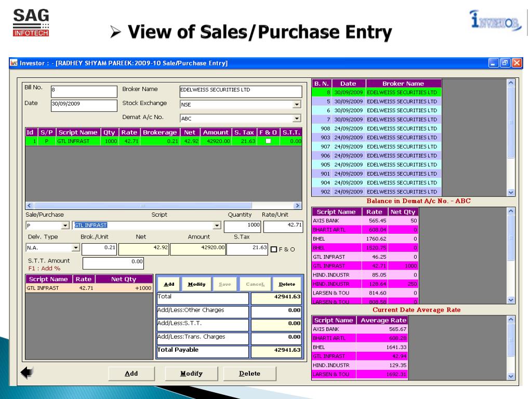This screenshot has height=399, width=532.
Task: Restore down the Sale/Purchase Entry window
Action: tap(505, 63)
